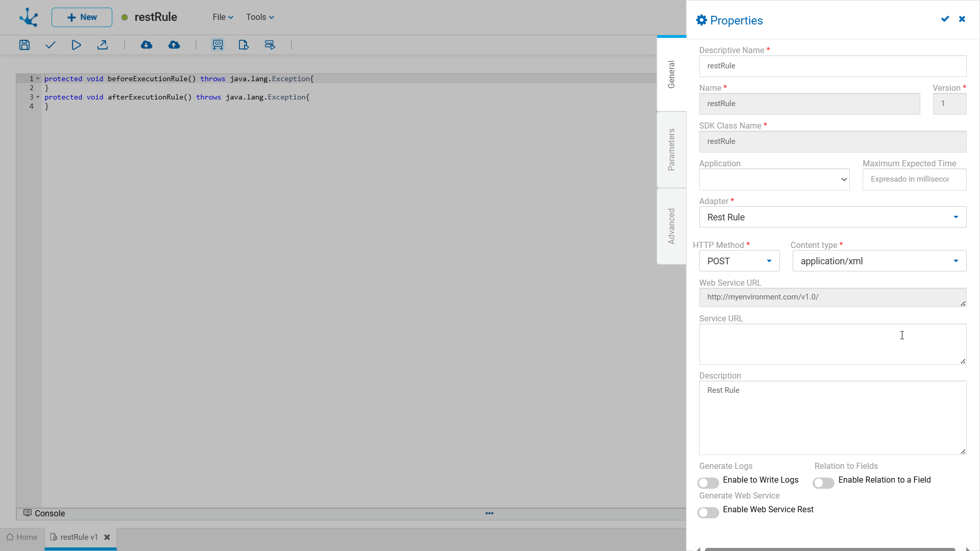Click into the Service URL text area
Viewport: 980px width, 551px height.
click(832, 344)
